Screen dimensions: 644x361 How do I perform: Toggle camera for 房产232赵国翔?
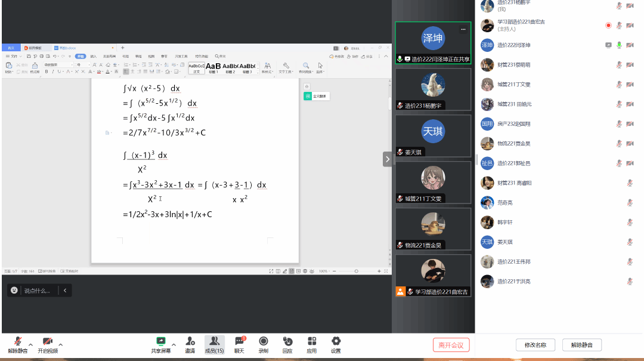pos(630,124)
